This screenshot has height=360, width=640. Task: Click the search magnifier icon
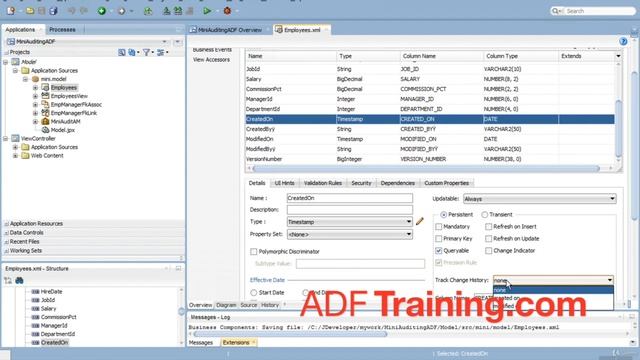coord(556,11)
